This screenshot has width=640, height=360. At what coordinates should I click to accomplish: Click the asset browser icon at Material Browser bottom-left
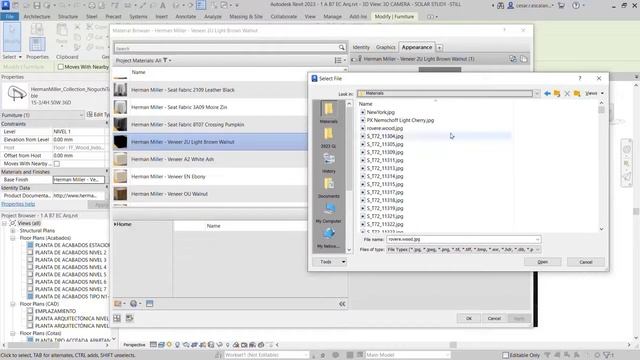(117, 318)
